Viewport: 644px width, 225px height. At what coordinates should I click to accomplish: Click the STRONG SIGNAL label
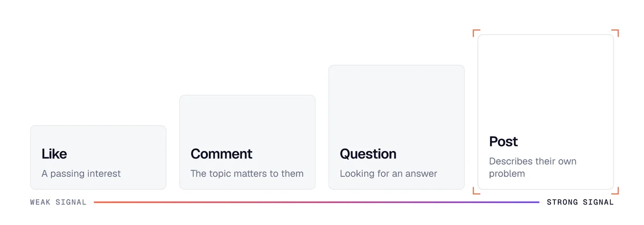coord(580,202)
